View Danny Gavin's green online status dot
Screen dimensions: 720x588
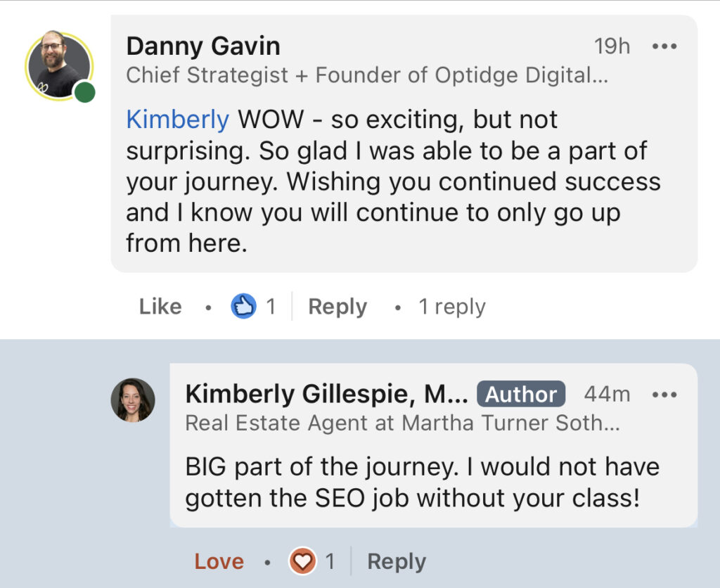84,92
